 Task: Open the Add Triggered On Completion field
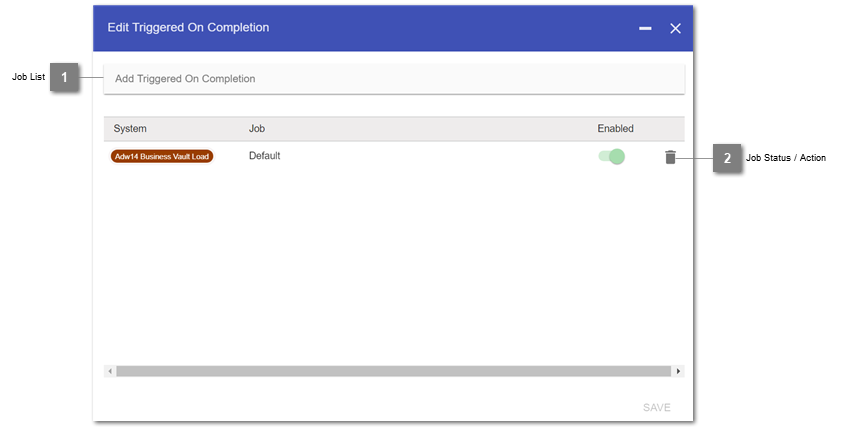[x=393, y=78]
